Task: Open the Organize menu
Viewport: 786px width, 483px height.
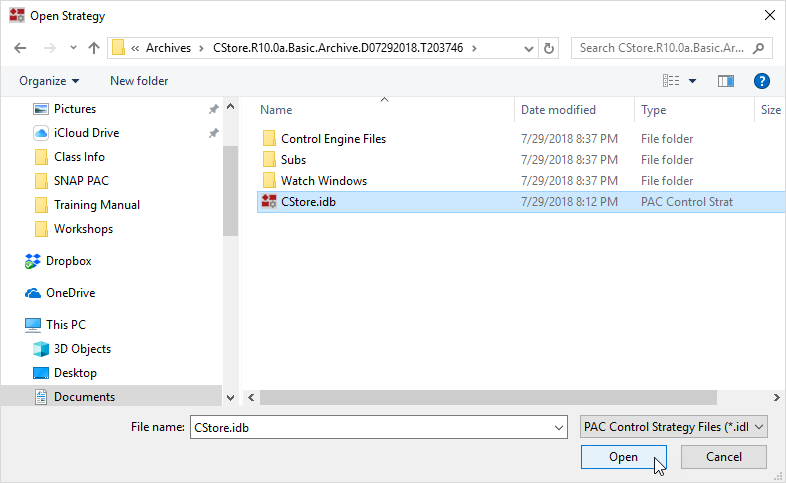Action: pyautogui.click(x=48, y=81)
